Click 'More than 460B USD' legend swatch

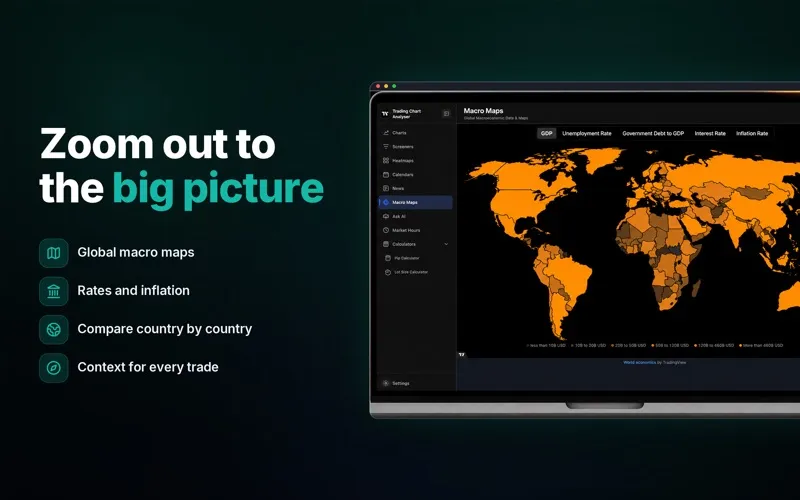[x=741, y=345]
